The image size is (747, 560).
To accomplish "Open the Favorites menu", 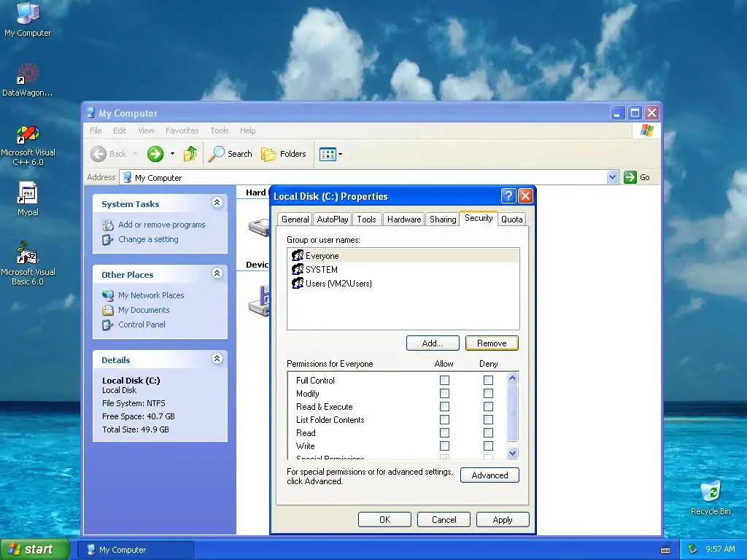I will click(x=182, y=131).
